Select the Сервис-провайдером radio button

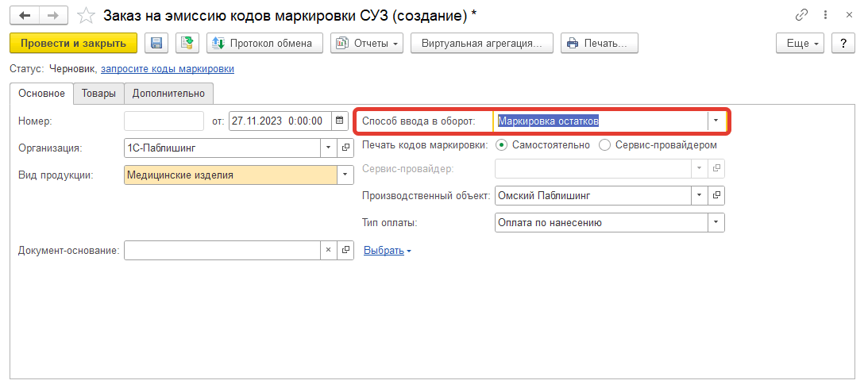point(605,145)
